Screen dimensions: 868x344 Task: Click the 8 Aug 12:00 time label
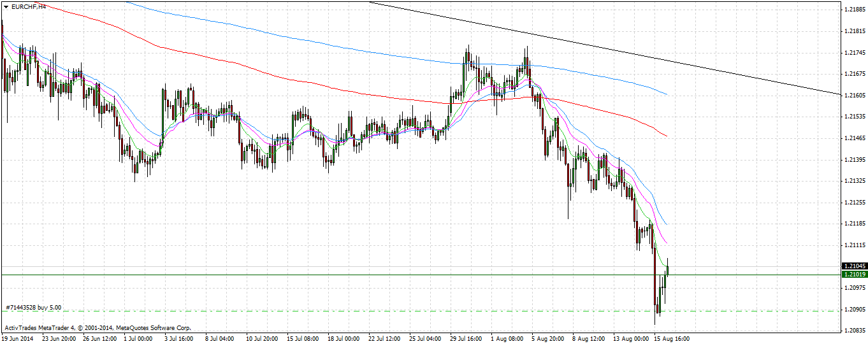590,338
